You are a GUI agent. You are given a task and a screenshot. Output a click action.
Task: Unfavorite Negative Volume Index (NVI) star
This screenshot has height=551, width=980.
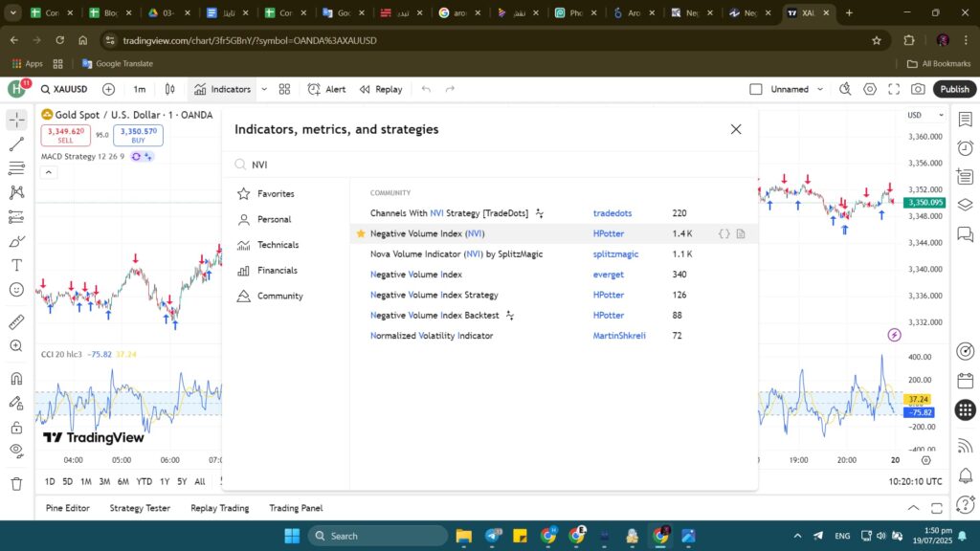click(361, 233)
